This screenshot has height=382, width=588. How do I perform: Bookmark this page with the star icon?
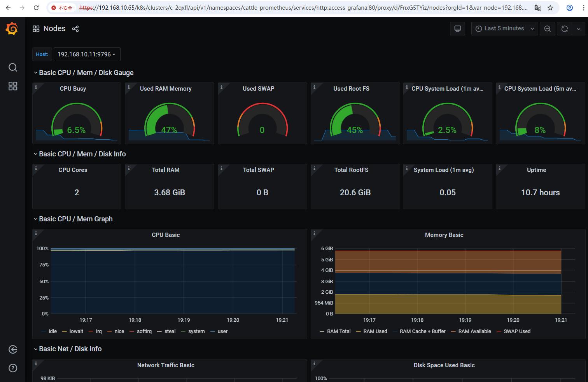[x=550, y=8]
